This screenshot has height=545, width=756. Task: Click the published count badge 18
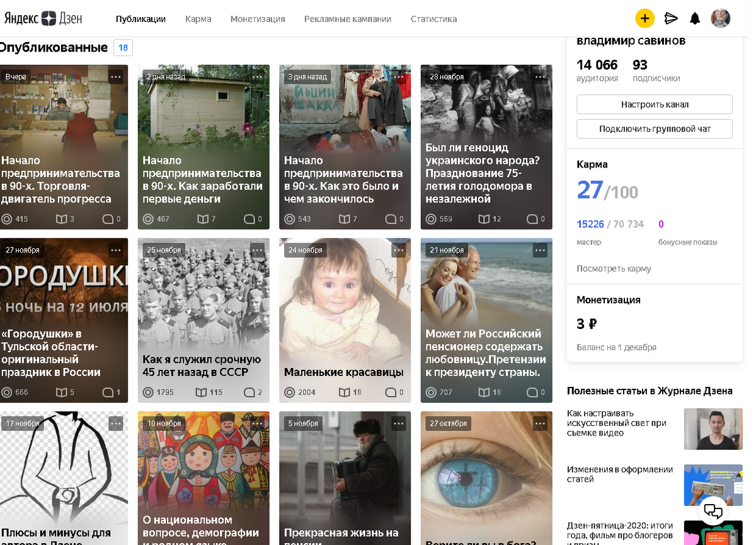coord(123,48)
